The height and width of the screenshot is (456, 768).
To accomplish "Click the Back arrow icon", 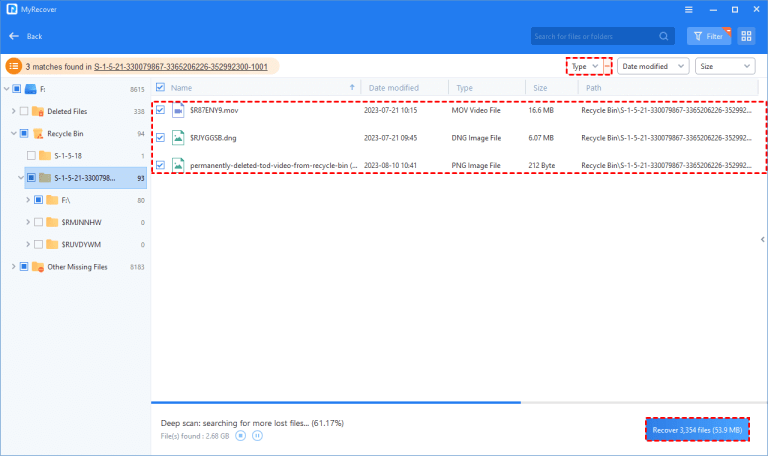I will click(14, 36).
